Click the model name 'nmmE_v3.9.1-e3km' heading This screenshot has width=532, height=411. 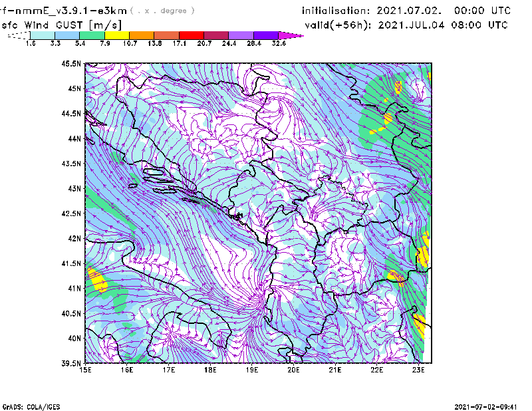click(x=71, y=11)
